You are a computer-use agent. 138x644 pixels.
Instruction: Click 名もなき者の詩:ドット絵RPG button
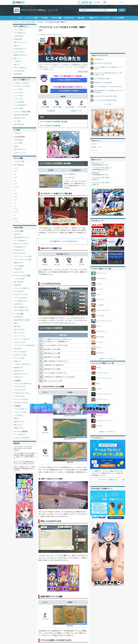pyautogui.click(x=69, y=91)
